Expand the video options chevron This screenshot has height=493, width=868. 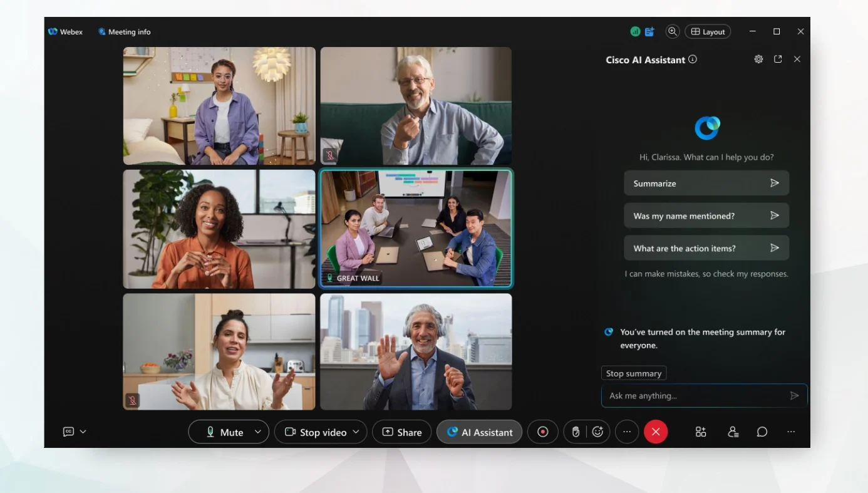point(358,432)
